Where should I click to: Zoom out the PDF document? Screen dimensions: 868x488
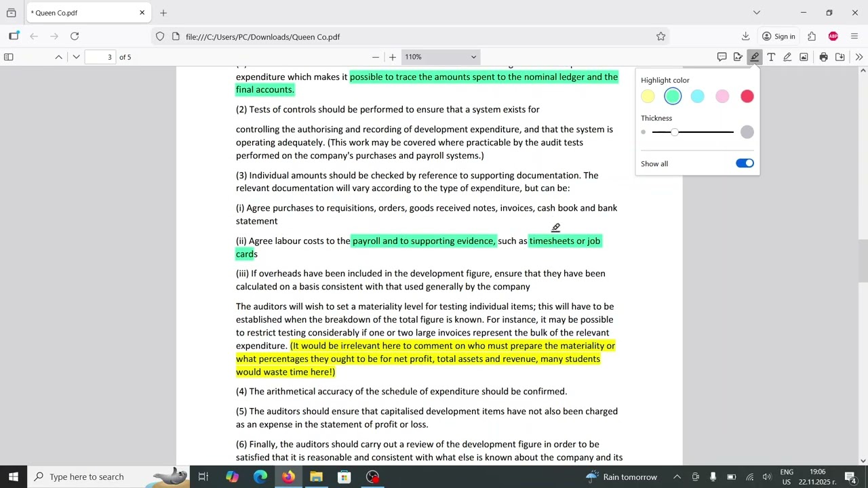point(376,57)
